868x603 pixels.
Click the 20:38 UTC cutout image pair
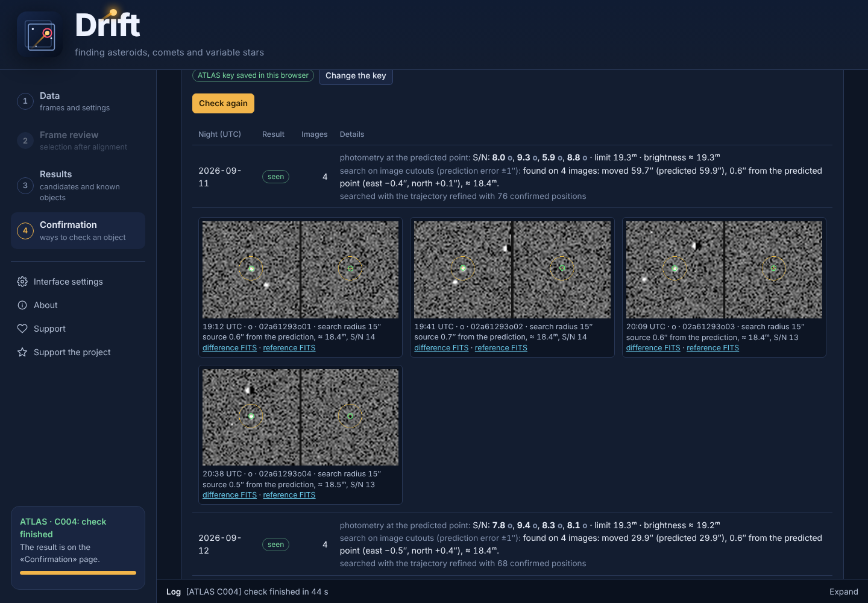(x=300, y=417)
